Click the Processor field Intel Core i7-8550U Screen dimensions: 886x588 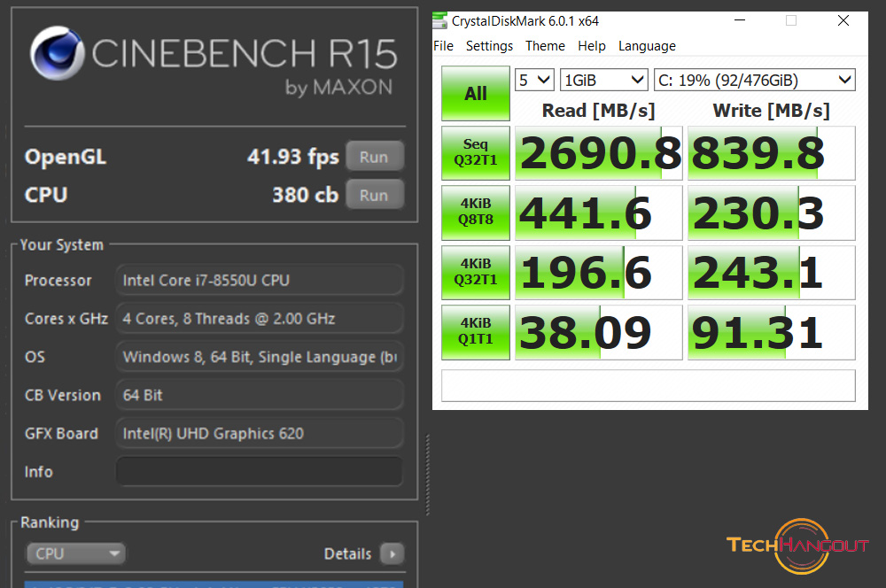pyautogui.click(x=260, y=280)
